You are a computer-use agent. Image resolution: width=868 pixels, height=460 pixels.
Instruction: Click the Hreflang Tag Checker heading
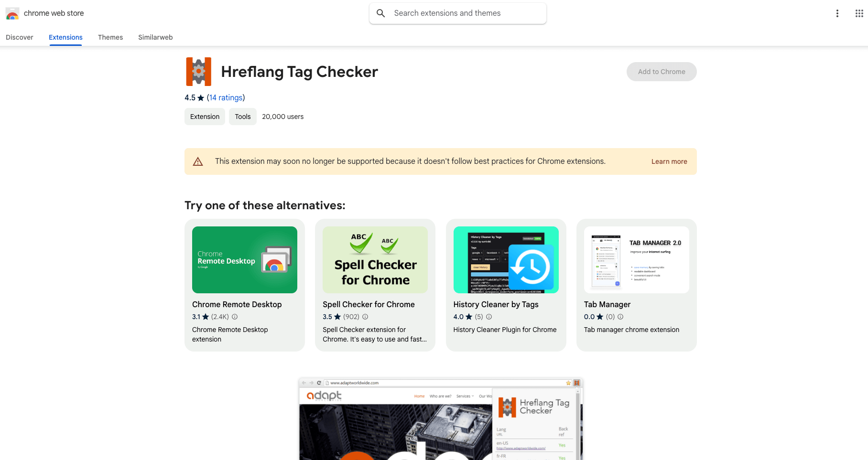click(x=299, y=72)
